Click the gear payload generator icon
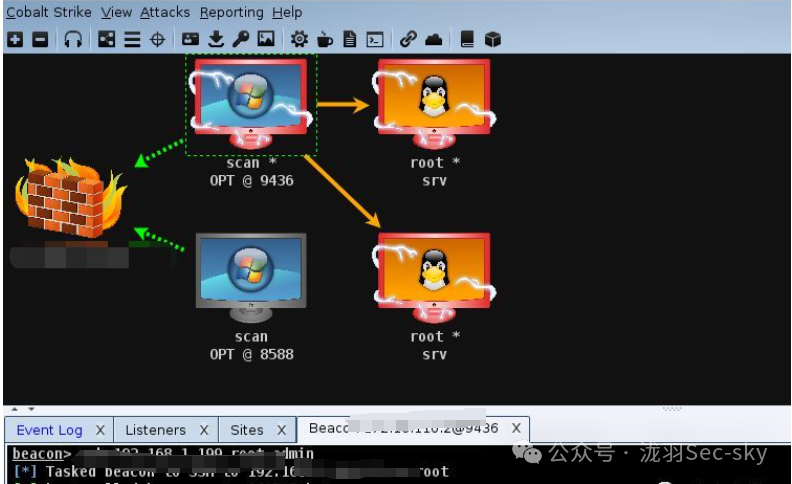 click(300, 39)
